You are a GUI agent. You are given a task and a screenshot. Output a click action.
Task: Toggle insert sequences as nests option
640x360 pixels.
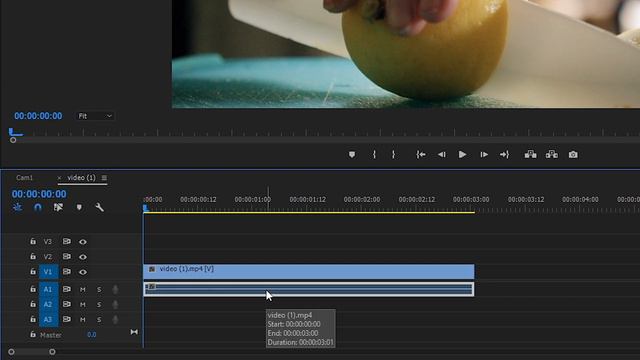(17, 207)
